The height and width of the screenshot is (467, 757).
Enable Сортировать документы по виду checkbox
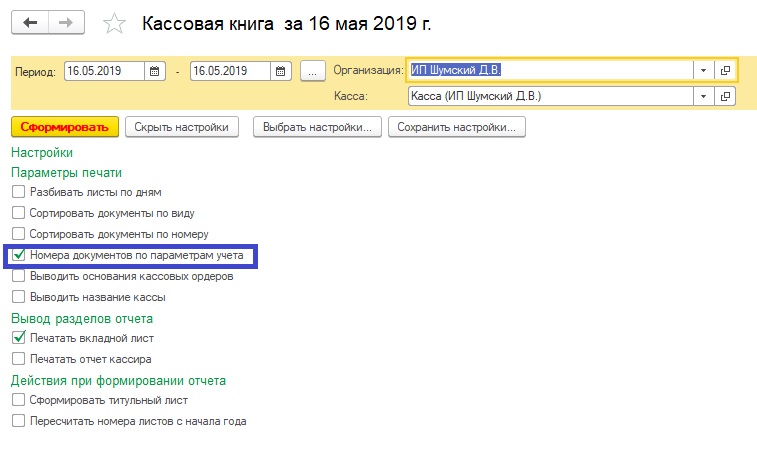tap(18, 212)
